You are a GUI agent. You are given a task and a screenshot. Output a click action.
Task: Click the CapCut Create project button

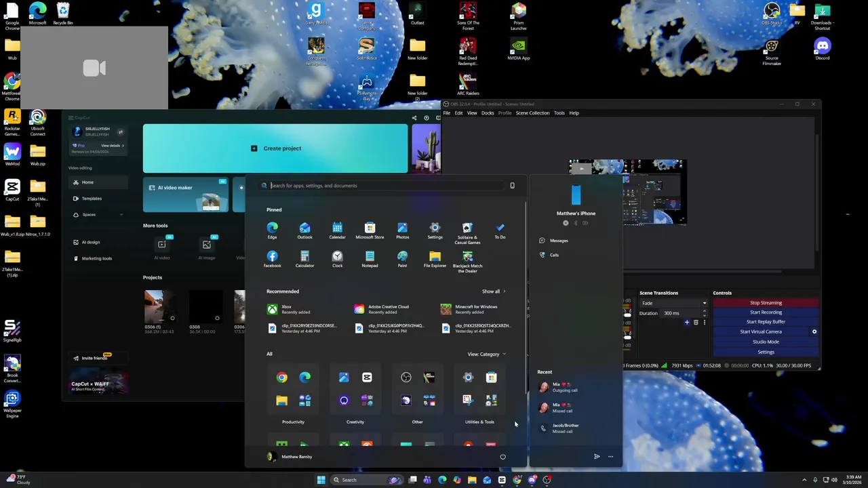tap(275, 148)
